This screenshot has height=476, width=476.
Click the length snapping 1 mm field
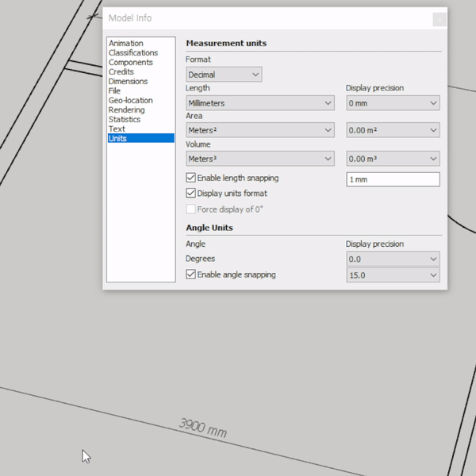click(x=393, y=179)
